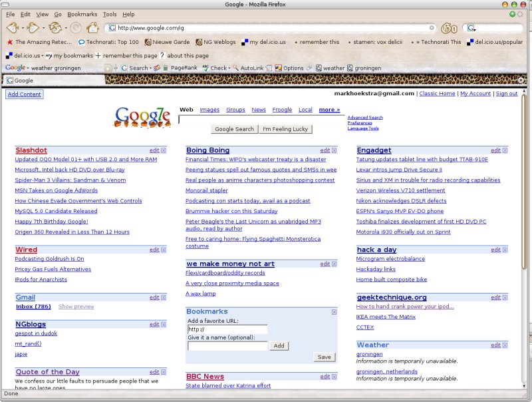Click the Classic Home link
532x402 pixels.
[x=437, y=93]
